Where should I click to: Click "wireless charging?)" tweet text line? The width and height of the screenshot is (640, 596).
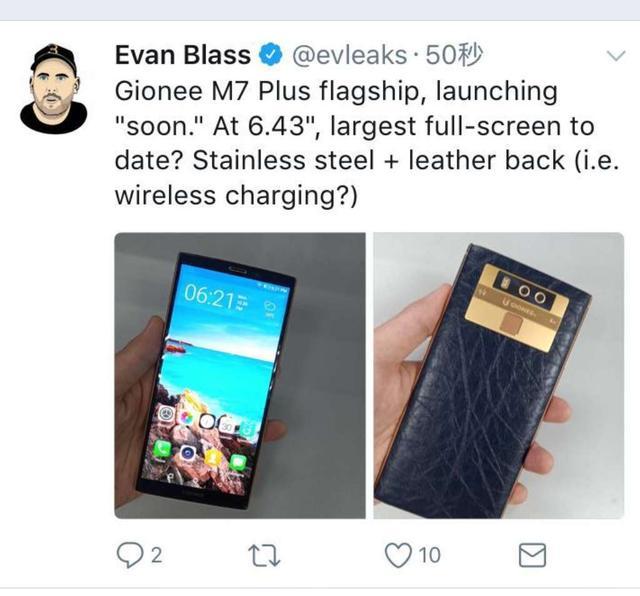[x=236, y=196]
